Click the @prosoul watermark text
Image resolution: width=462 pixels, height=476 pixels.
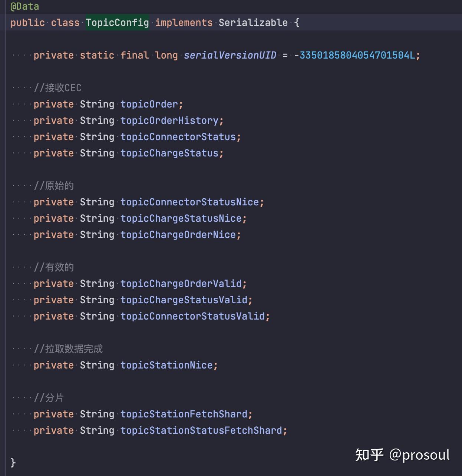(419, 455)
